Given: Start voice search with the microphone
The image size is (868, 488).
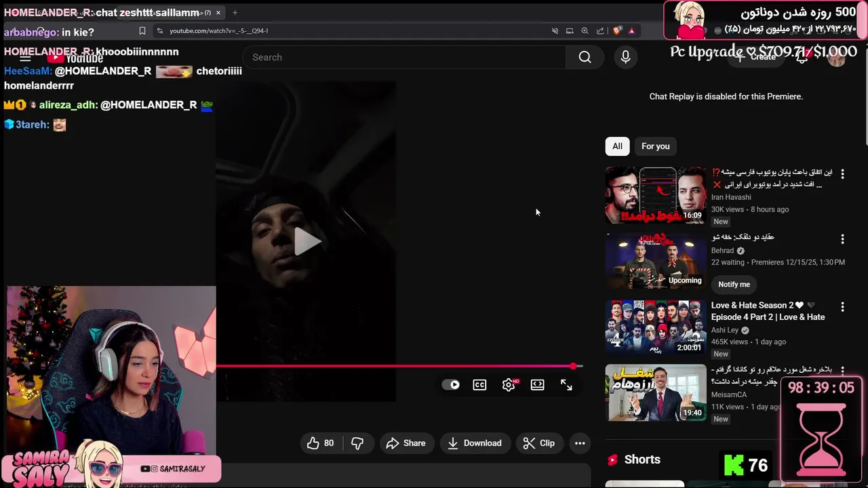Looking at the screenshot, I should [x=625, y=58].
